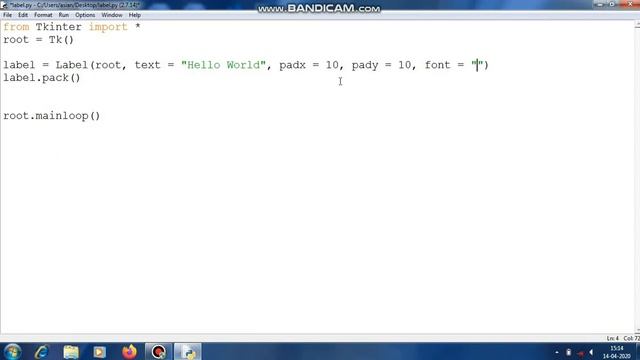Launch Internet Explorer from taskbar

coord(42,351)
